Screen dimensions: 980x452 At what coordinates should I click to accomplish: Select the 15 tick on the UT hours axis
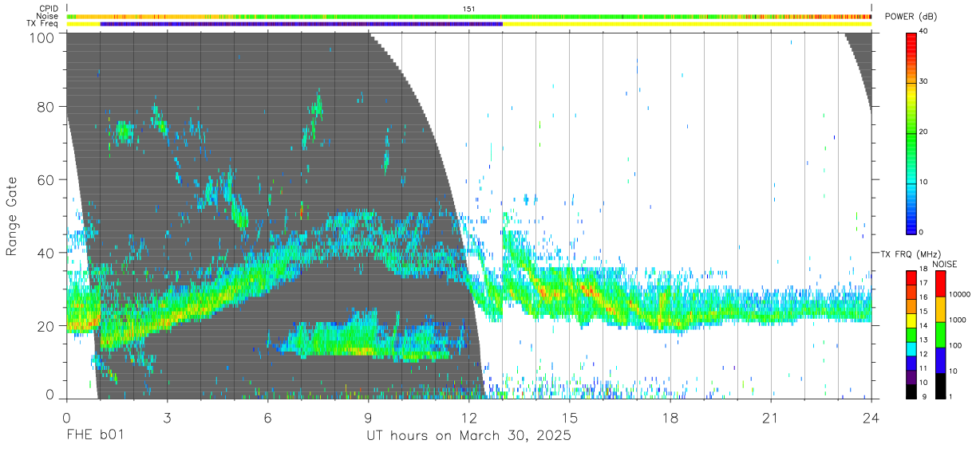(x=570, y=418)
